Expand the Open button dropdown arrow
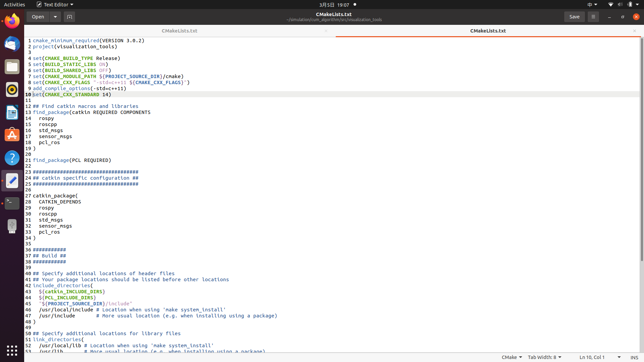Viewport: 644px width, 362px height. coord(55,16)
